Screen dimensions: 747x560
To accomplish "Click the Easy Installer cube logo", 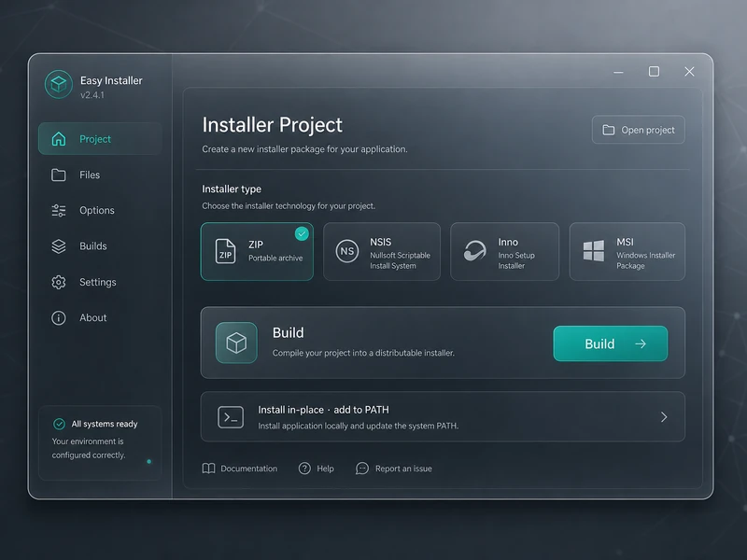I will (59, 84).
